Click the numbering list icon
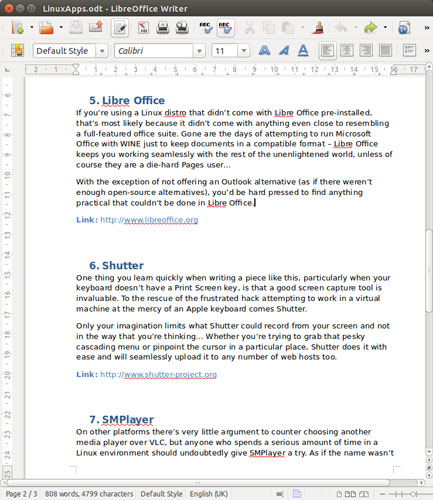The width and height of the screenshot is (433, 500). [x=409, y=51]
